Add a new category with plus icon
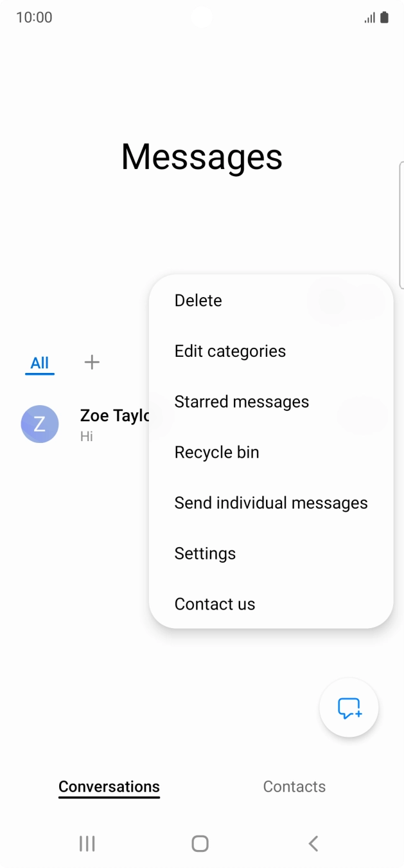The width and height of the screenshot is (404, 868). coord(92,362)
